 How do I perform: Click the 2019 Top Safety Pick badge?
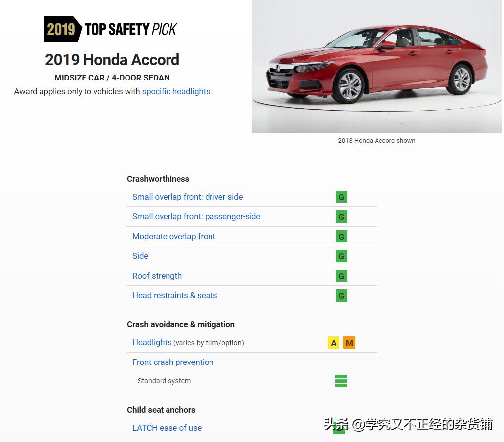[x=110, y=29]
